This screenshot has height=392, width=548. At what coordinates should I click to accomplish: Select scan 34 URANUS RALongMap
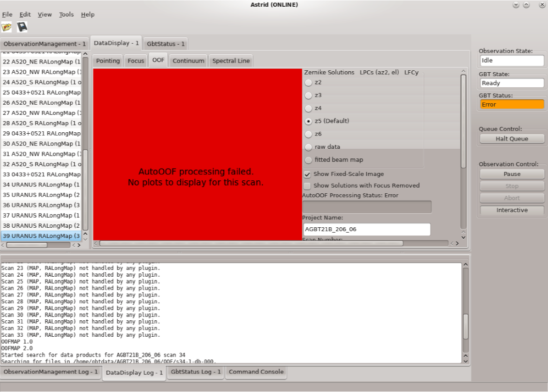coord(41,185)
